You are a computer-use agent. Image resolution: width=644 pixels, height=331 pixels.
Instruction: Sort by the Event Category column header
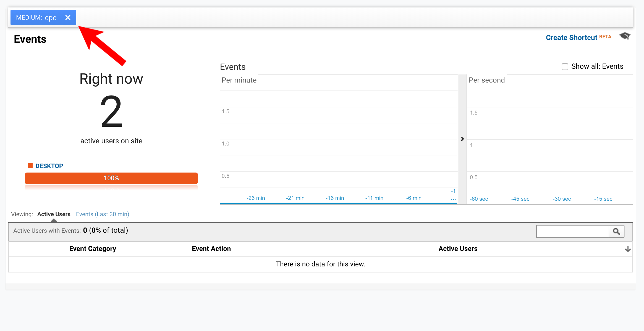[x=93, y=249]
